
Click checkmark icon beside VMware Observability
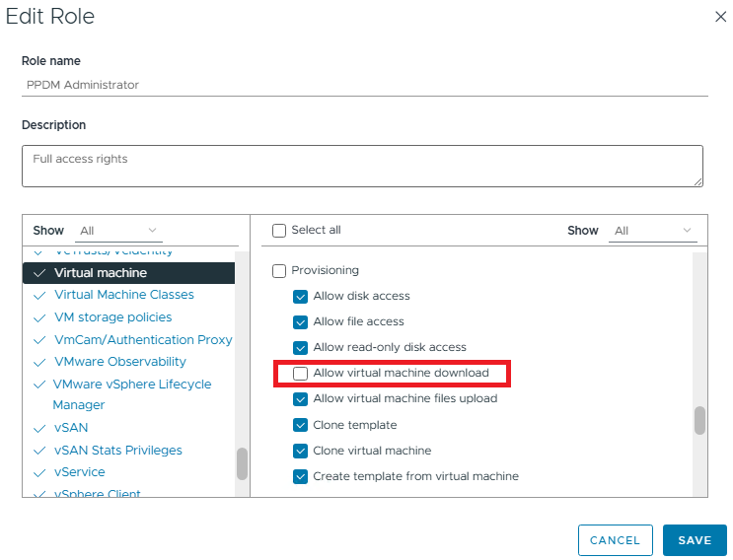(39, 362)
